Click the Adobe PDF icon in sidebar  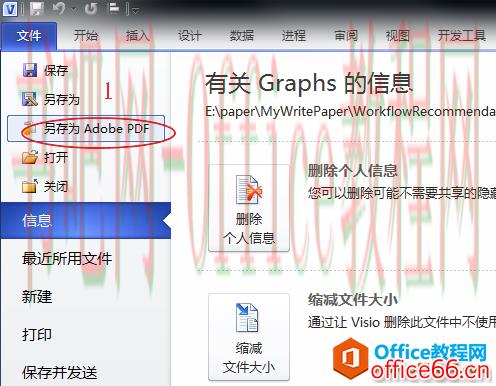[30, 128]
